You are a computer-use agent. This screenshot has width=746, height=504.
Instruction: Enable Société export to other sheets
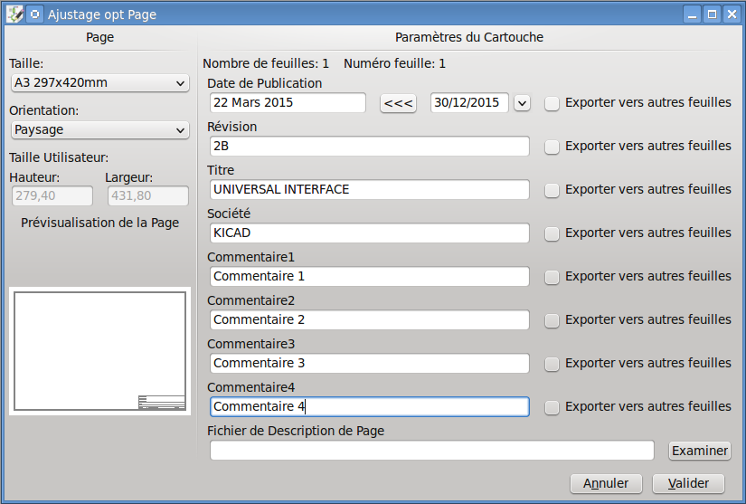[552, 234]
